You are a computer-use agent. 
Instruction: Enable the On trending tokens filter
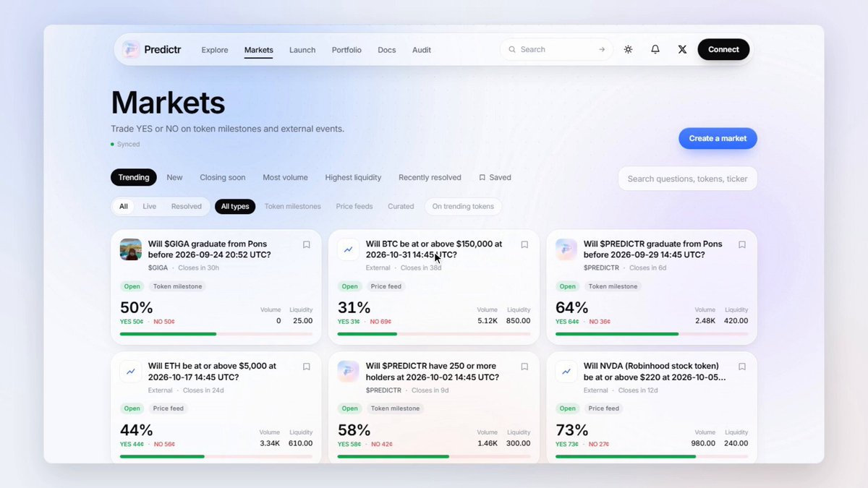[463, 206]
